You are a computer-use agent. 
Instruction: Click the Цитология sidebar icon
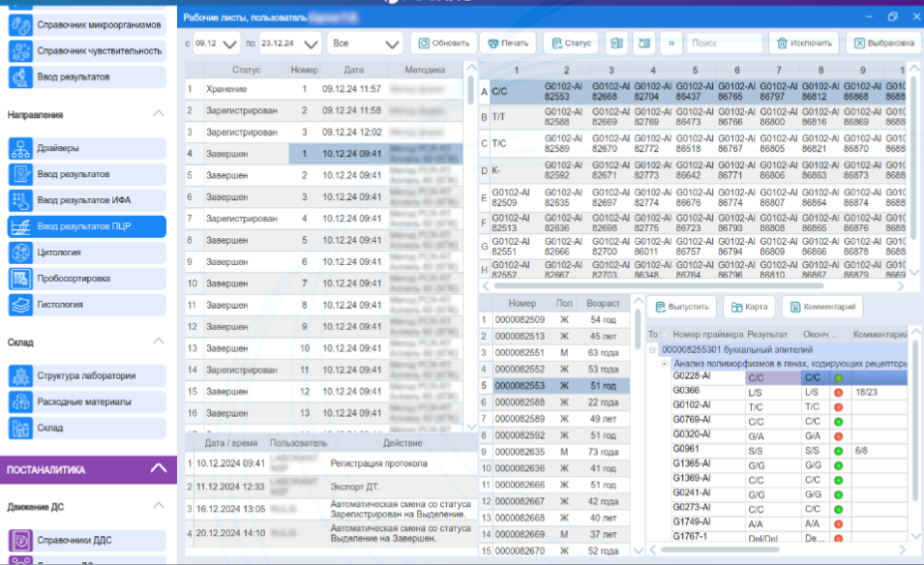[x=21, y=253]
